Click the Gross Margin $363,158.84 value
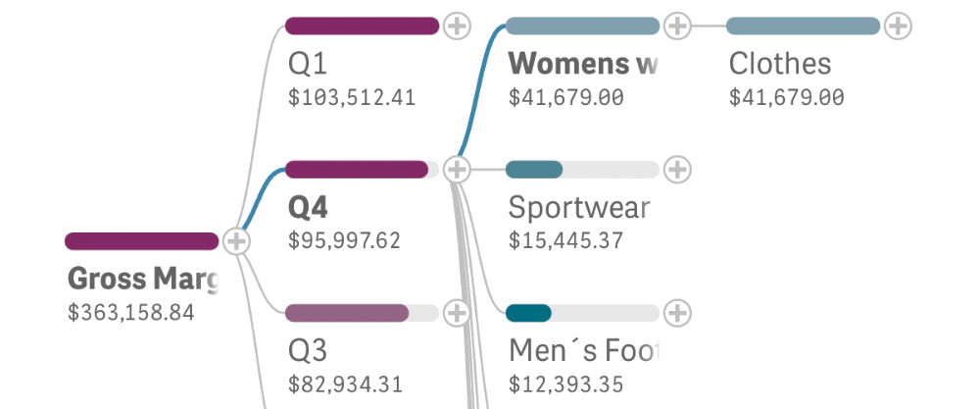 [x=131, y=313]
